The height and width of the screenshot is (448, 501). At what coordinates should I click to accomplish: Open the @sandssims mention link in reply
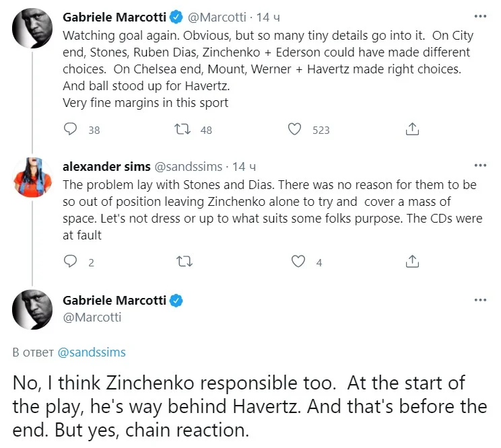[92, 352]
